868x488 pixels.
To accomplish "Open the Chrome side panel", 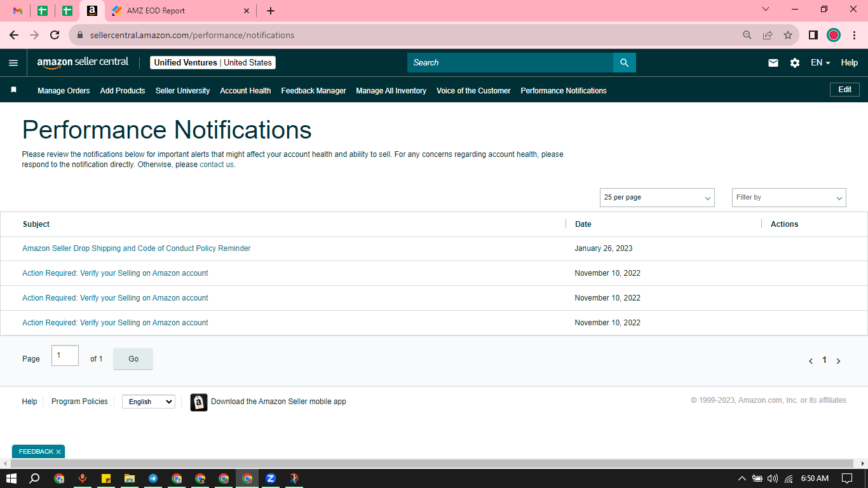I will pyautogui.click(x=813, y=35).
